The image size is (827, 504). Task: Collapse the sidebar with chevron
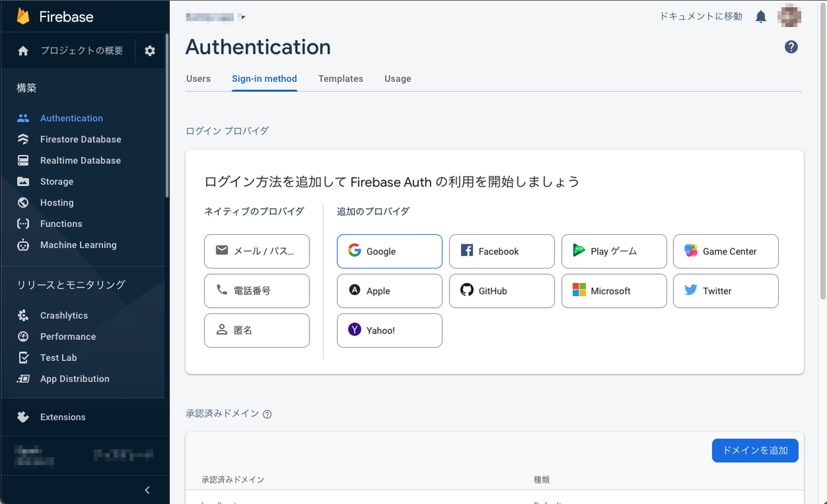[x=147, y=490]
